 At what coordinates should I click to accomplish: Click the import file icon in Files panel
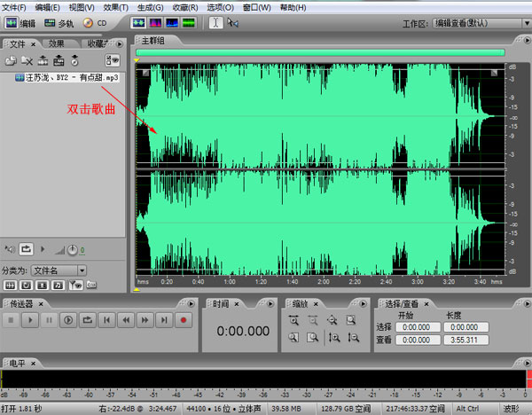[x=11, y=60]
